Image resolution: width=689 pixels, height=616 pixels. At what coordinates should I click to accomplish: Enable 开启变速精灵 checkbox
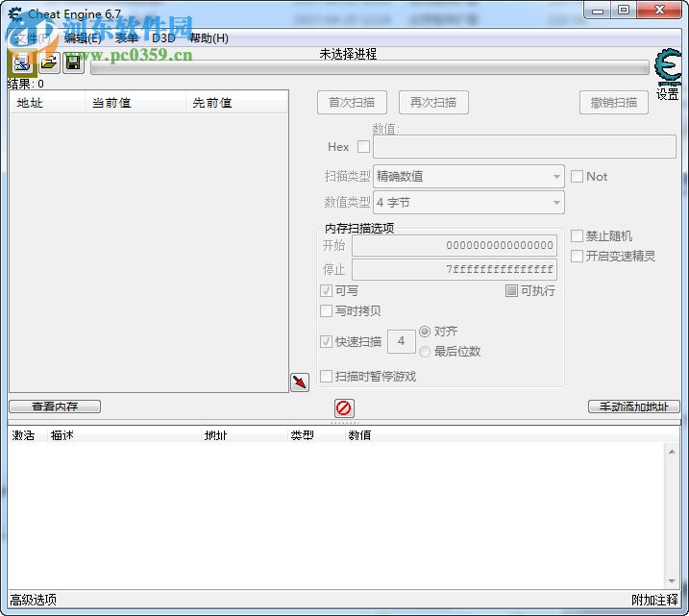(x=577, y=256)
